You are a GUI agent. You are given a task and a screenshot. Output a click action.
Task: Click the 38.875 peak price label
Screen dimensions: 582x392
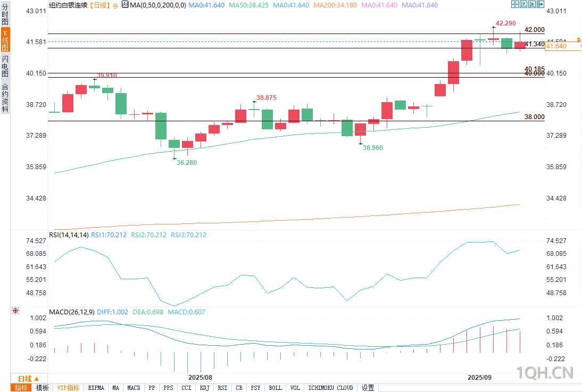pos(267,98)
